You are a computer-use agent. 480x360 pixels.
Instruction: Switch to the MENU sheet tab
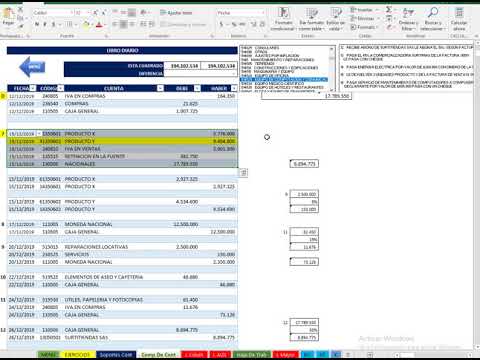pyautogui.click(x=48, y=355)
